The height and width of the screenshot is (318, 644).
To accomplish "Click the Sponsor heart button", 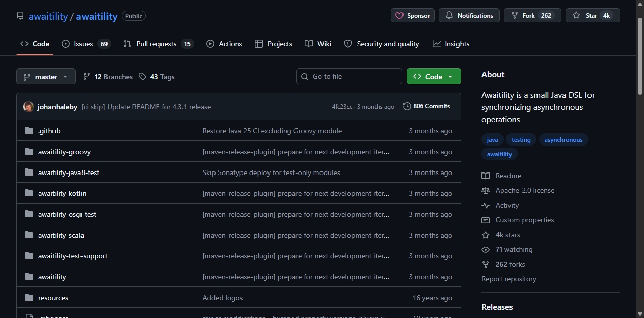I will (413, 15).
